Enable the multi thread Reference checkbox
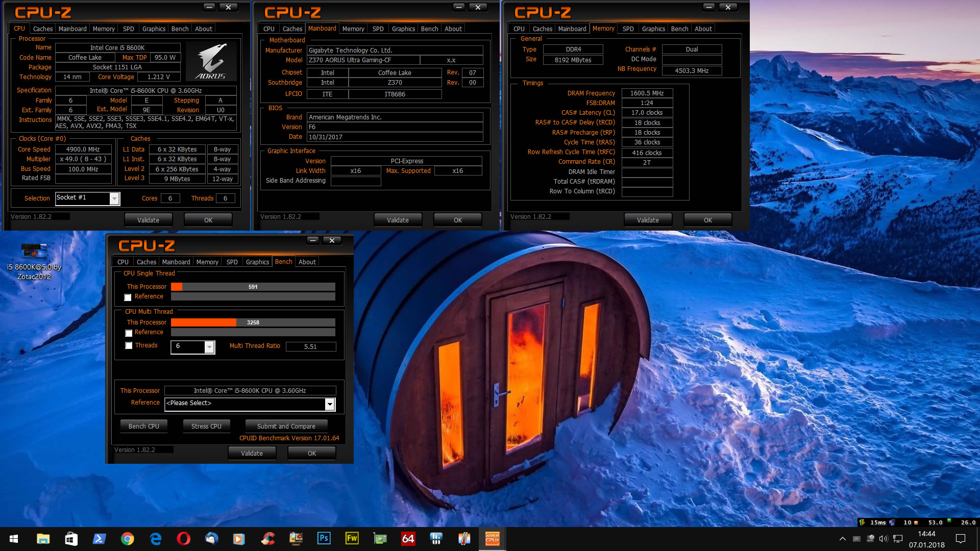Screen dimensions: 980x551 pos(129,333)
